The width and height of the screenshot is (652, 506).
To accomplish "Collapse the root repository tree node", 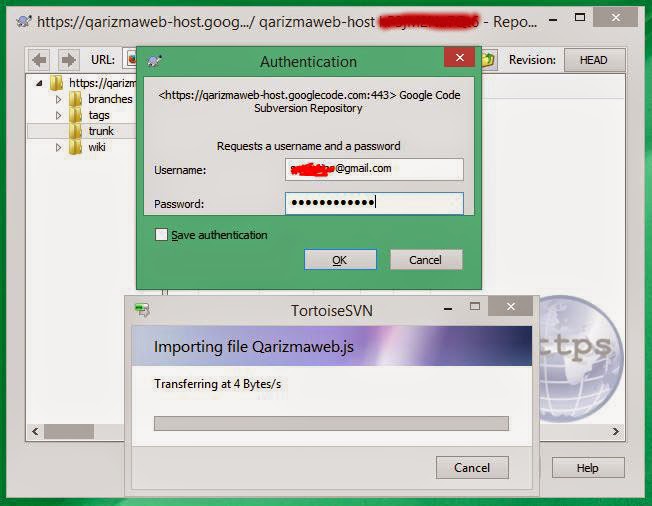I will 39,83.
